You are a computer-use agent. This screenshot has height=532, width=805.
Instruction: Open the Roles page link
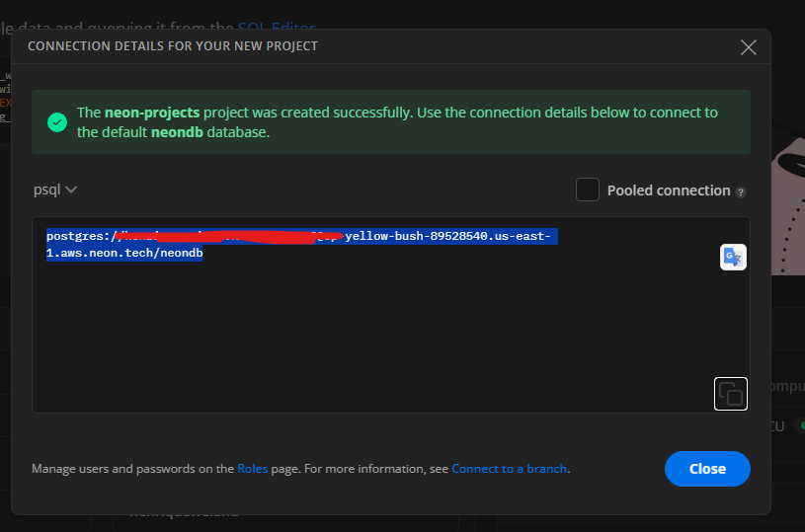tap(252, 469)
